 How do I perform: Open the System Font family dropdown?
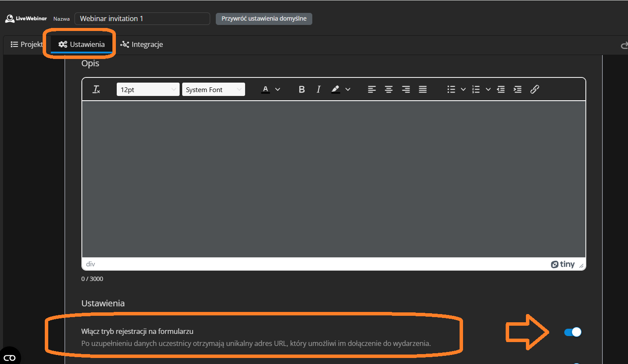click(213, 89)
